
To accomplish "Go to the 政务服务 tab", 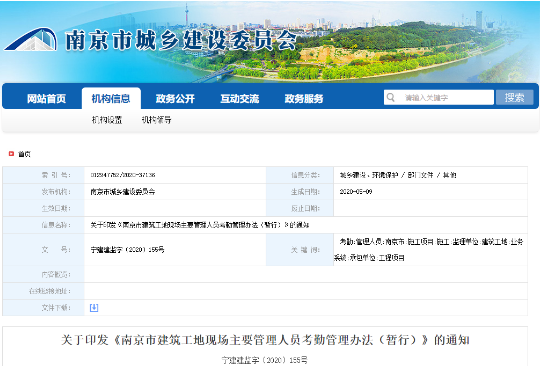I will tap(304, 99).
